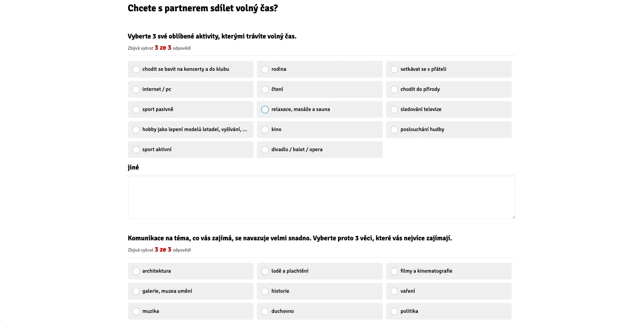Tick 'relaxace, masáže a sauna'
Screen dimensions: 644x321
tap(319, 109)
